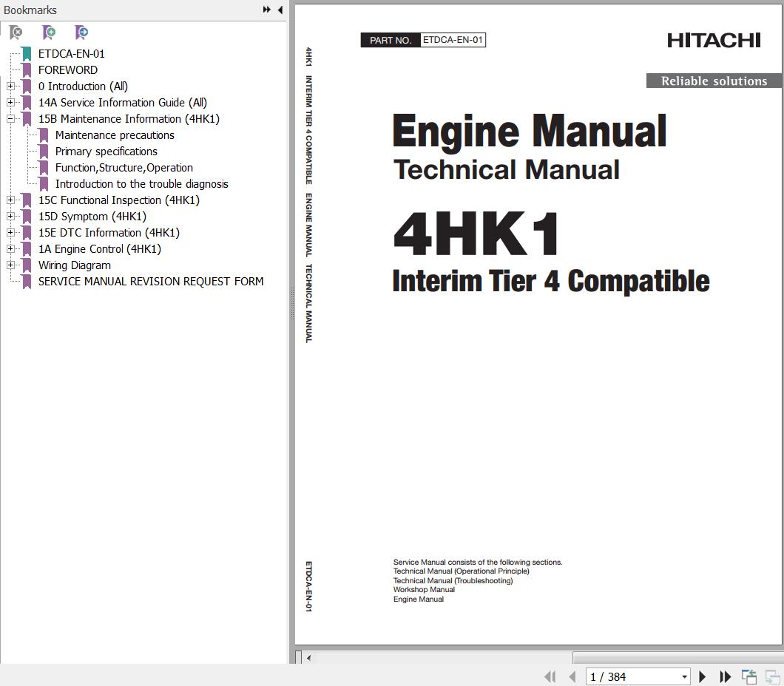Open the ETDCA-EN-01 bookmark

tap(72, 53)
